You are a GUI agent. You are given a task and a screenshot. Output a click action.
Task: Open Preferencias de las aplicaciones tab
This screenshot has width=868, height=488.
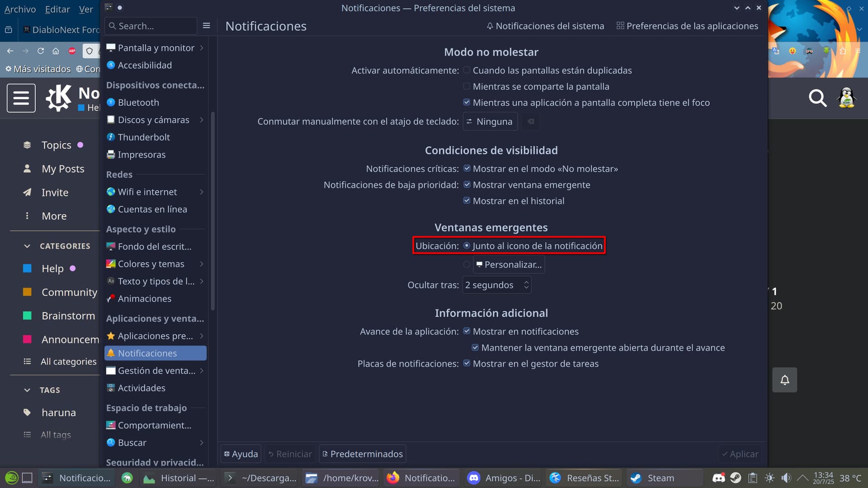click(x=687, y=26)
